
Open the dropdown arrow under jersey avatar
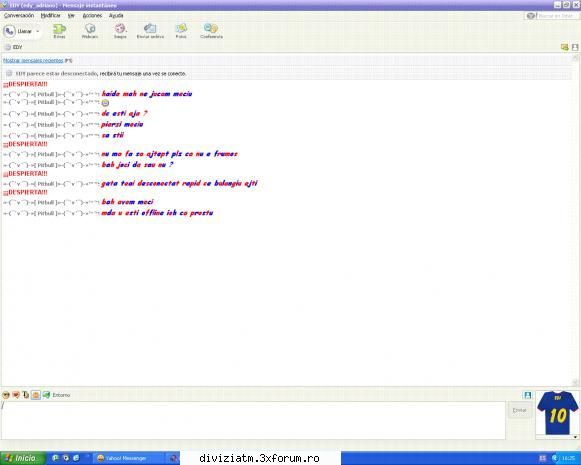point(575,437)
